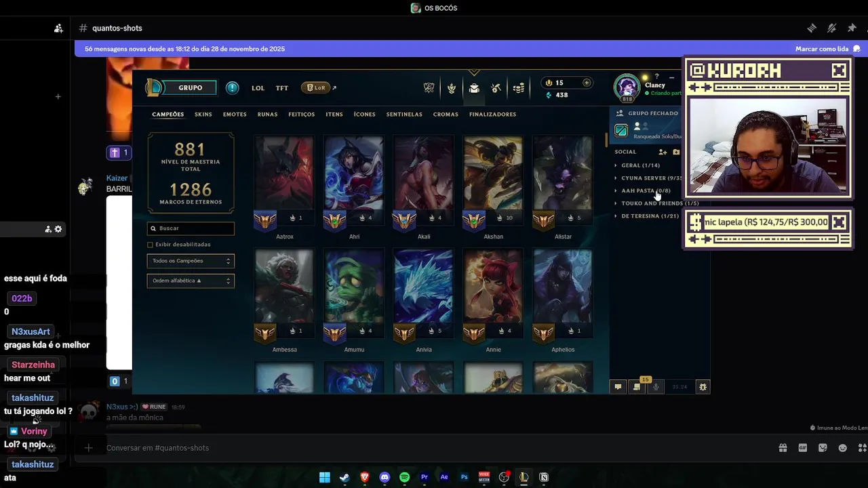Open the League chat bubble icon

tap(618, 387)
